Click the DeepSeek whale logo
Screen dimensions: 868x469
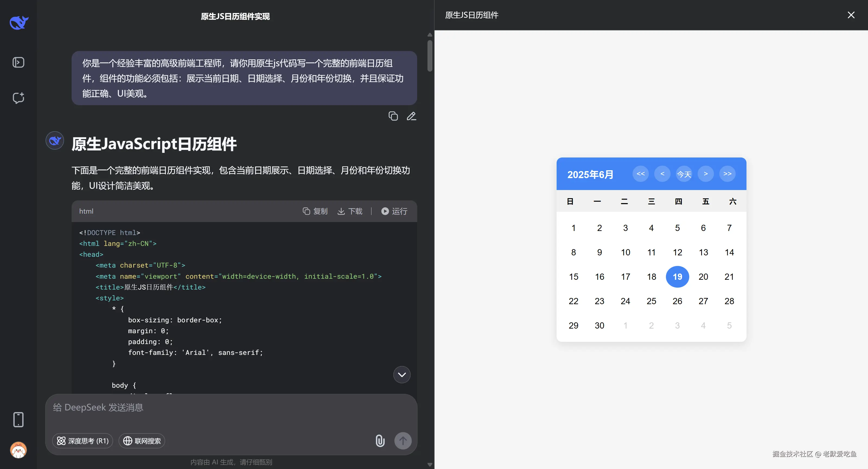point(19,23)
